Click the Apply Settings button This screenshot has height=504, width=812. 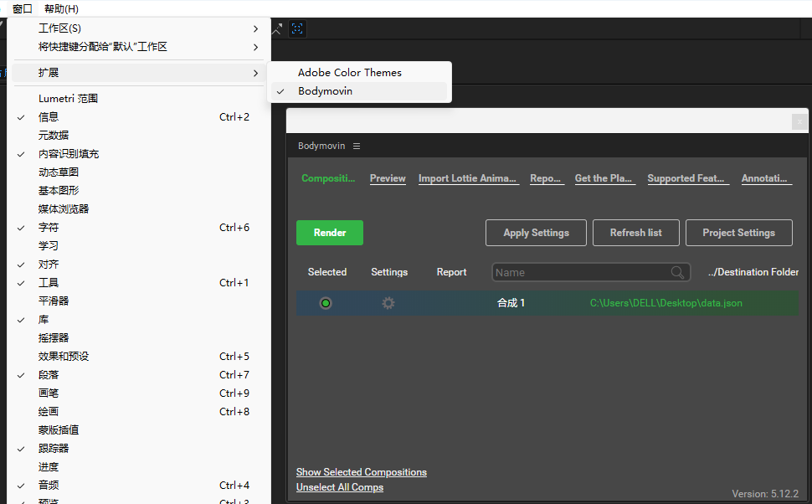(536, 233)
